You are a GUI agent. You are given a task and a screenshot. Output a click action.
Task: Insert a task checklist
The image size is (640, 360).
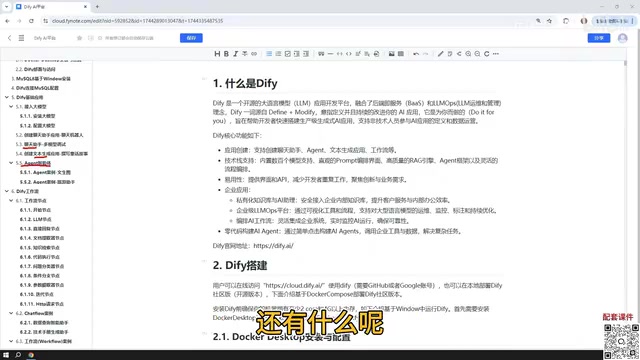click(x=287, y=54)
